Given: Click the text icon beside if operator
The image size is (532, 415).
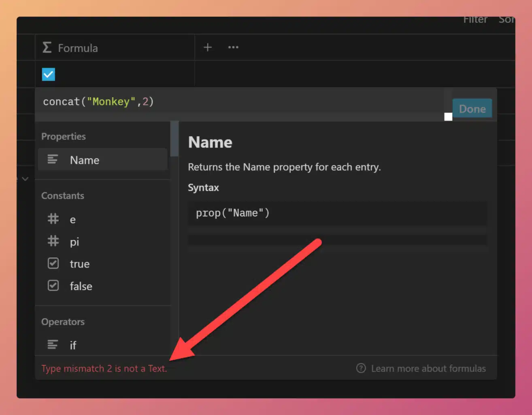Looking at the screenshot, I should [x=53, y=345].
